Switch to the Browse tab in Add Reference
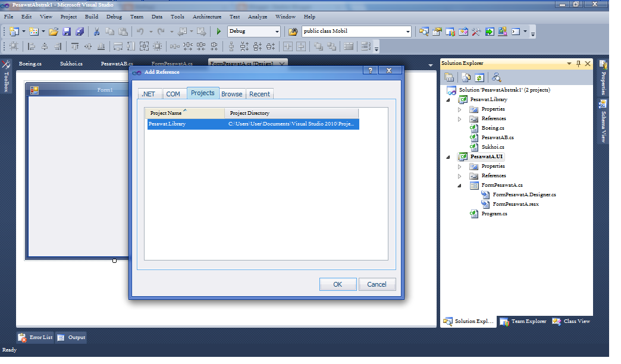Screen dimensions: 621x364 [232, 94]
